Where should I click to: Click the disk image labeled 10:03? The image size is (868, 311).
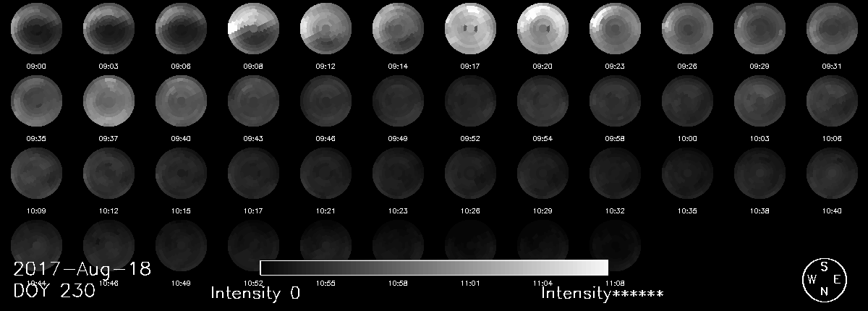point(759,102)
